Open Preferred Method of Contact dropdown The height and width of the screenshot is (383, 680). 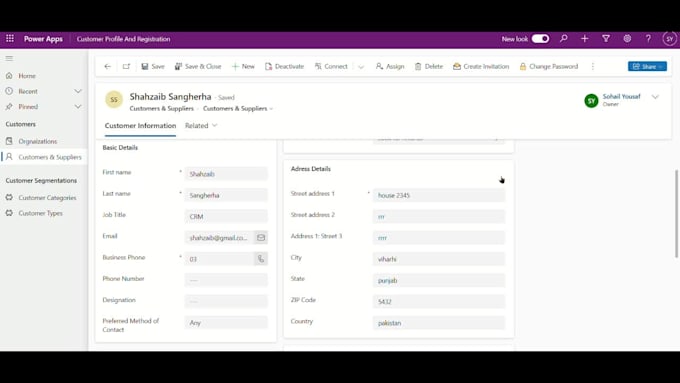coord(226,323)
